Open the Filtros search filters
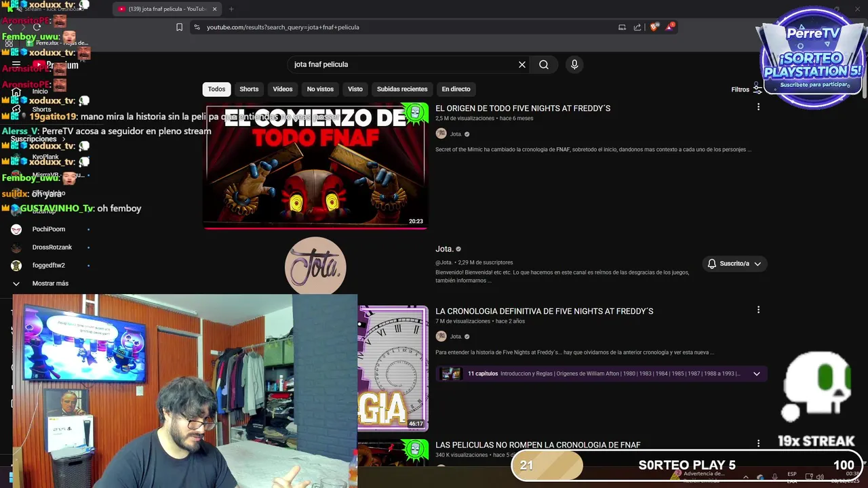 [x=747, y=89]
